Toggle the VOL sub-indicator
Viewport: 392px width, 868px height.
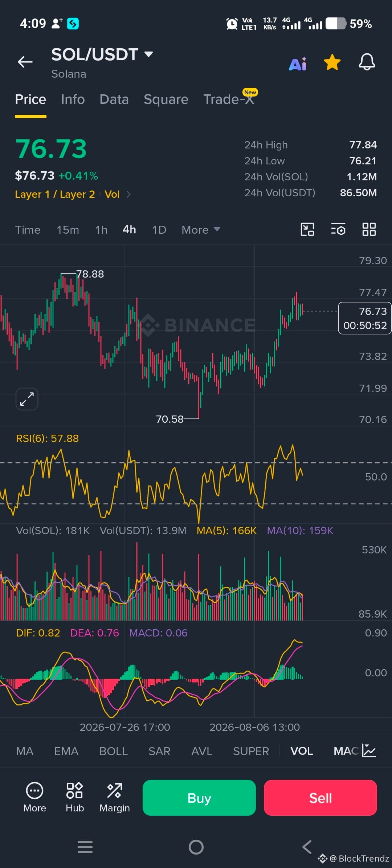[302, 751]
